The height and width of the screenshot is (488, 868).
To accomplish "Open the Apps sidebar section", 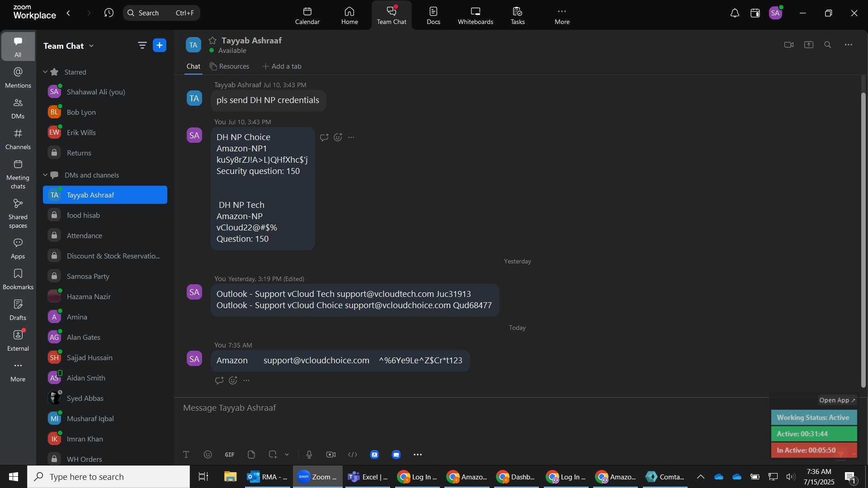I will (x=18, y=249).
